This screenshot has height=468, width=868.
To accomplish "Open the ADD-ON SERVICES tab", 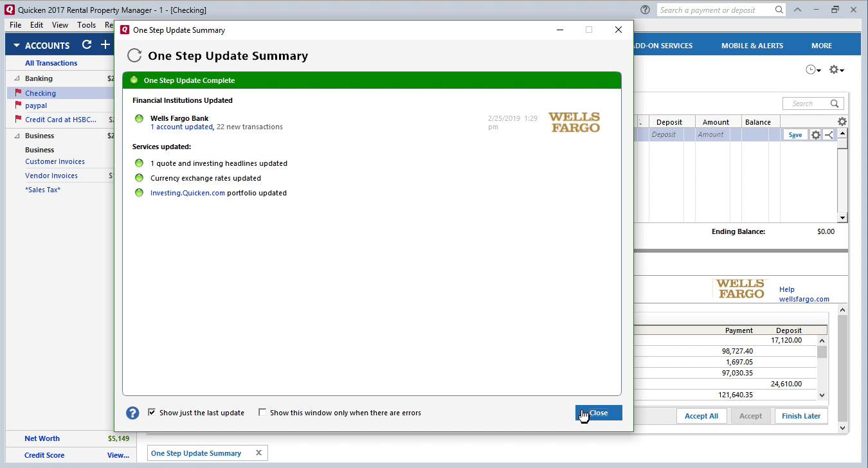I will [x=663, y=46].
